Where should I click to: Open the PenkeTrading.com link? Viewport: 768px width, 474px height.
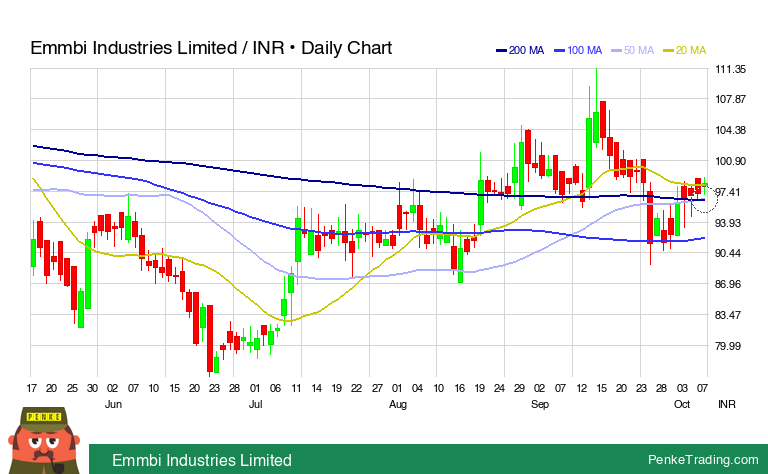(x=703, y=460)
